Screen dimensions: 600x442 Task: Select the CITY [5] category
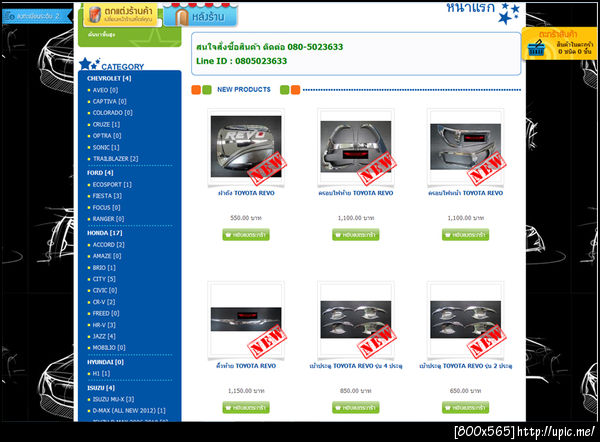tap(104, 279)
